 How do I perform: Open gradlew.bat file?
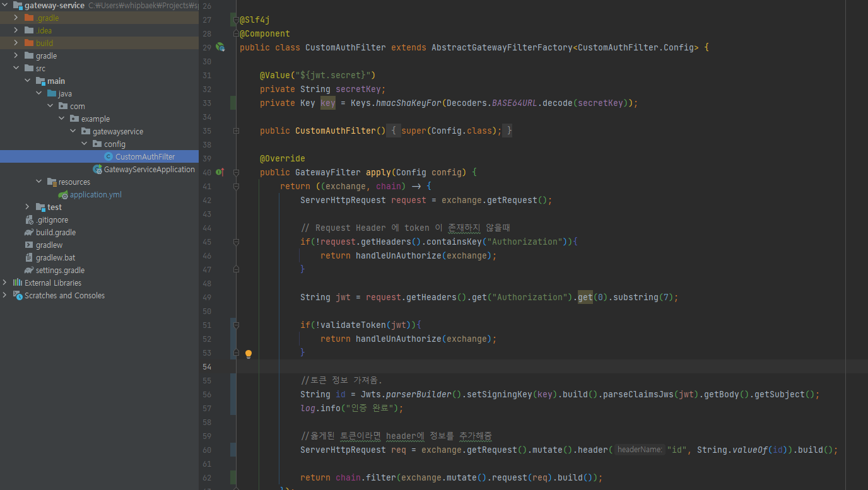tap(56, 257)
